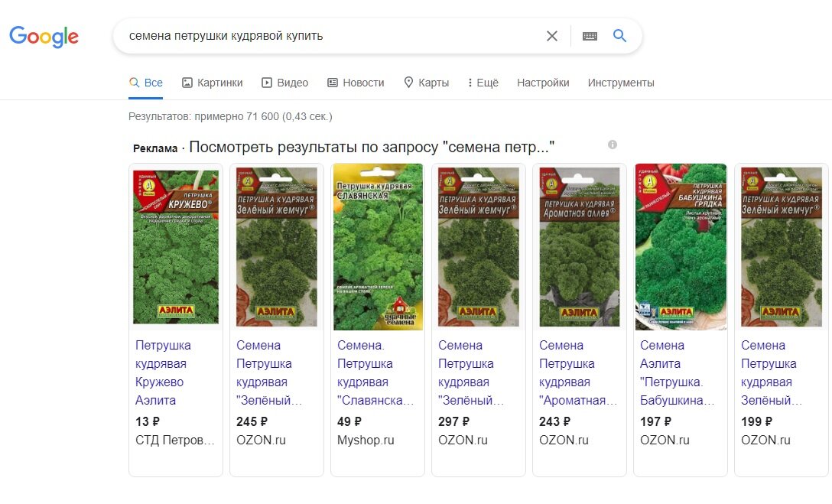Open the Настройки menu
The height and width of the screenshot is (504, 832).
(x=543, y=82)
